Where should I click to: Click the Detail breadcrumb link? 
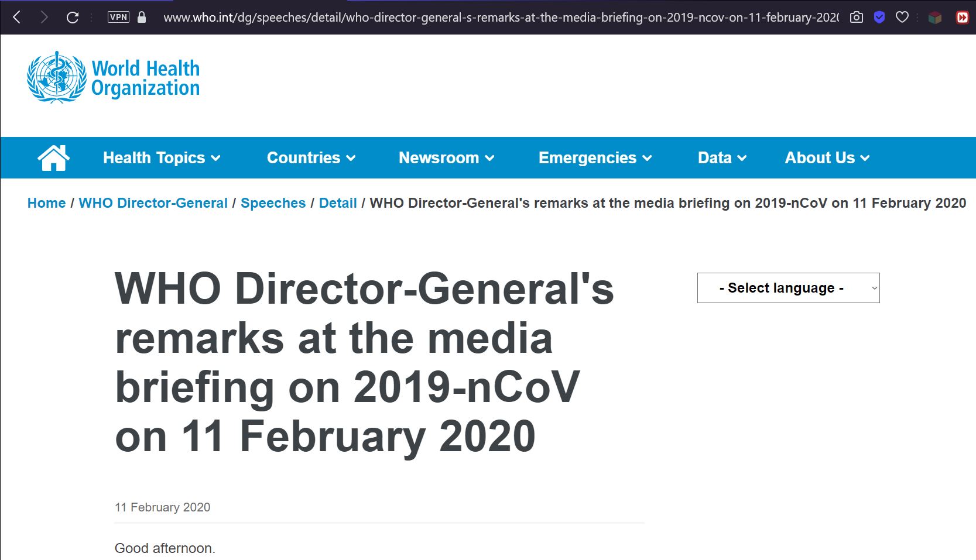(x=338, y=203)
